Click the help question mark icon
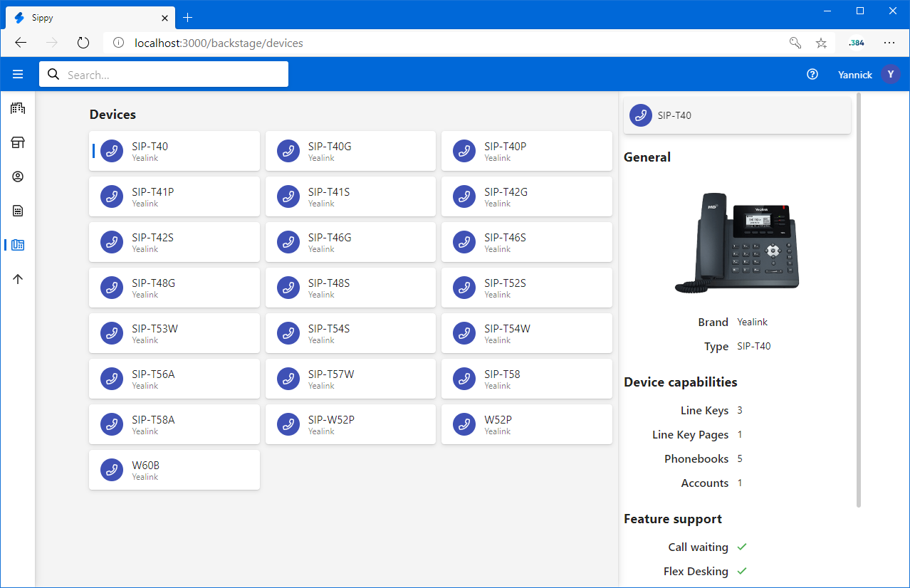This screenshot has width=910, height=588. 812,74
